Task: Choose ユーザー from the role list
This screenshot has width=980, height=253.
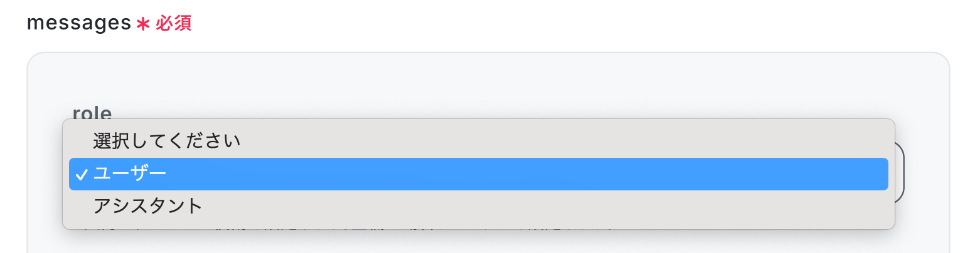Action: (x=478, y=173)
